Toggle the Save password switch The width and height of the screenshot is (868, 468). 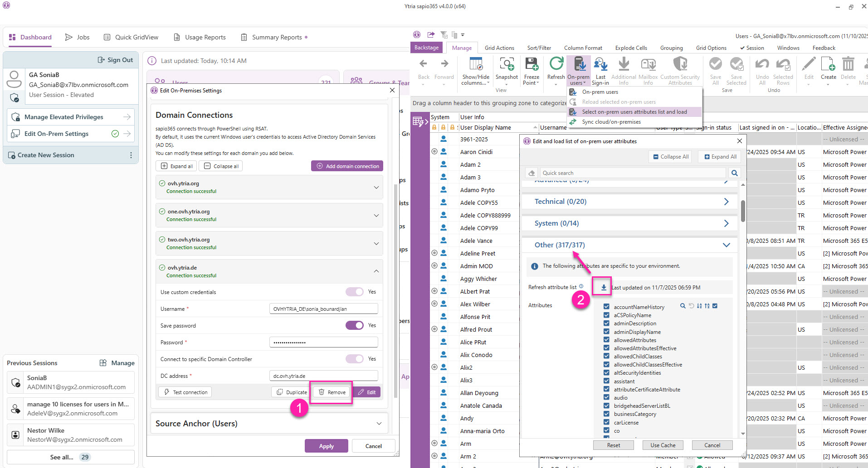tap(354, 325)
